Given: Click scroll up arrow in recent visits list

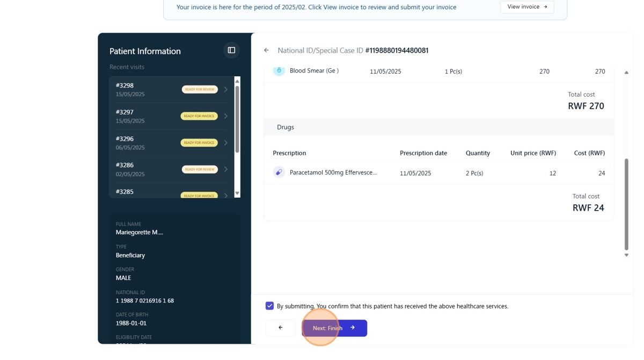Looking at the screenshot, I should point(237,81).
